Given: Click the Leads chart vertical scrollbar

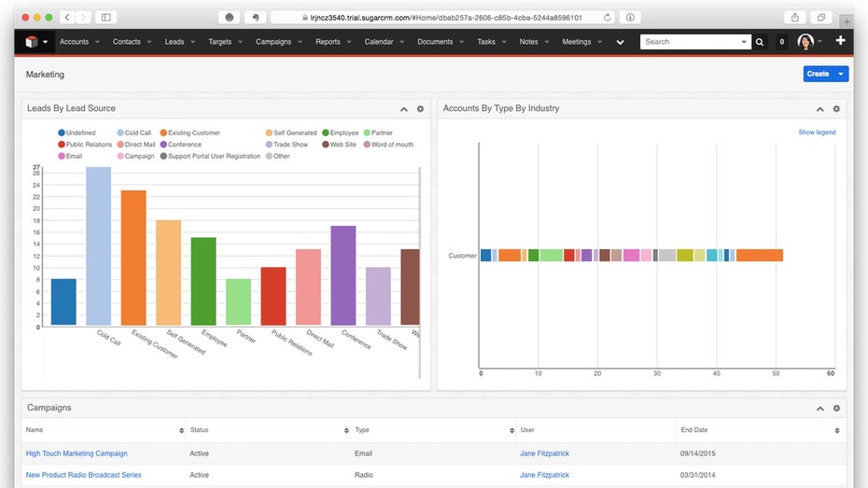Looking at the screenshot, I should click(420, 272).
